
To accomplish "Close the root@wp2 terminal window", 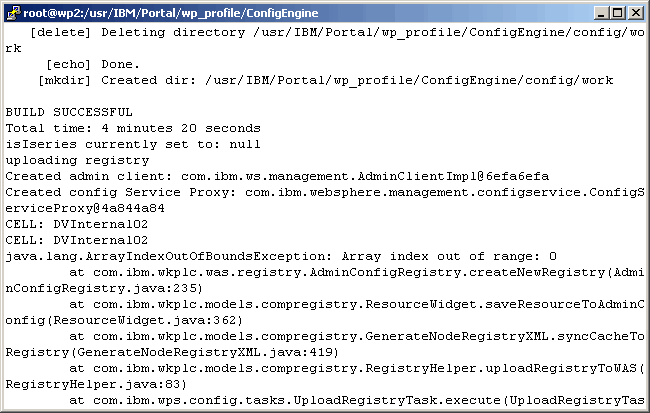I will pos(635,13).
